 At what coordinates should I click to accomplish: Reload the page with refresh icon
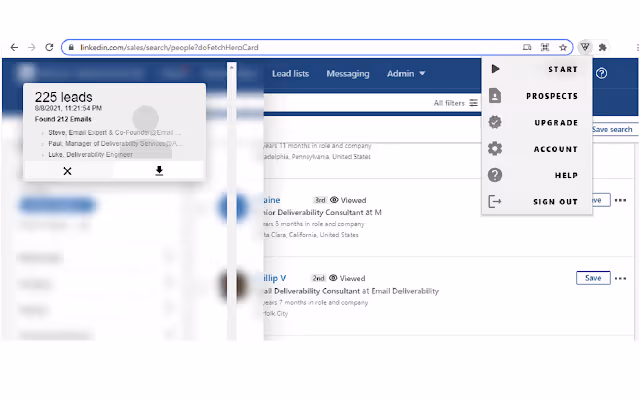point(49,47)
